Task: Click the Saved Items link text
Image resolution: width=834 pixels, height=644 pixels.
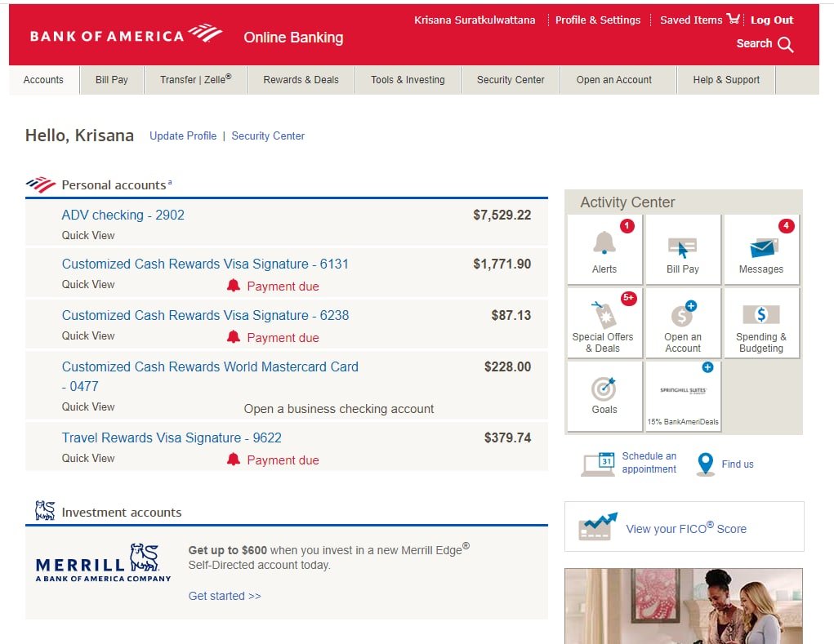Action: coord(691,20)
